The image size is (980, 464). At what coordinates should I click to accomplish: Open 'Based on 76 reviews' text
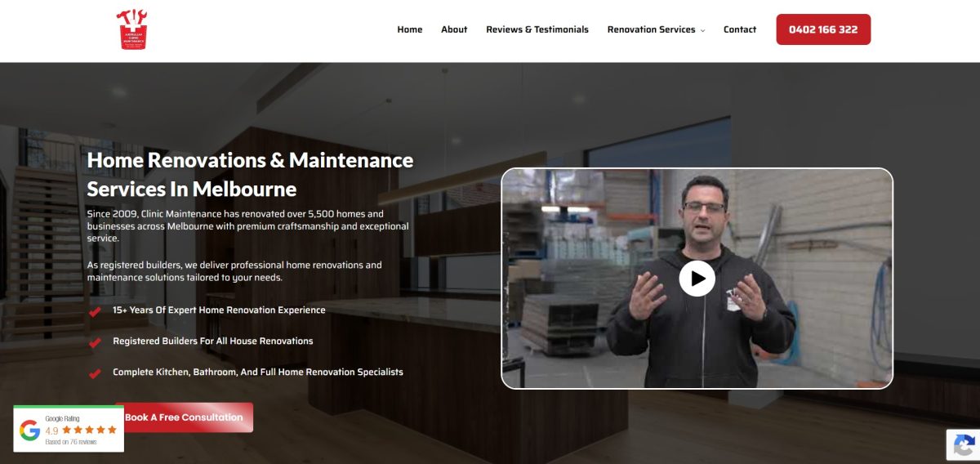coord(71,442)
